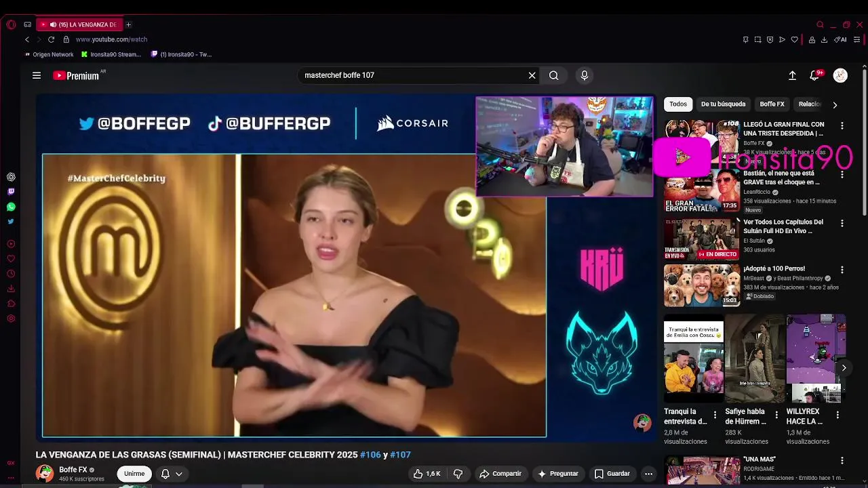Open the Aria AI toolbar button

pos(840,39)
